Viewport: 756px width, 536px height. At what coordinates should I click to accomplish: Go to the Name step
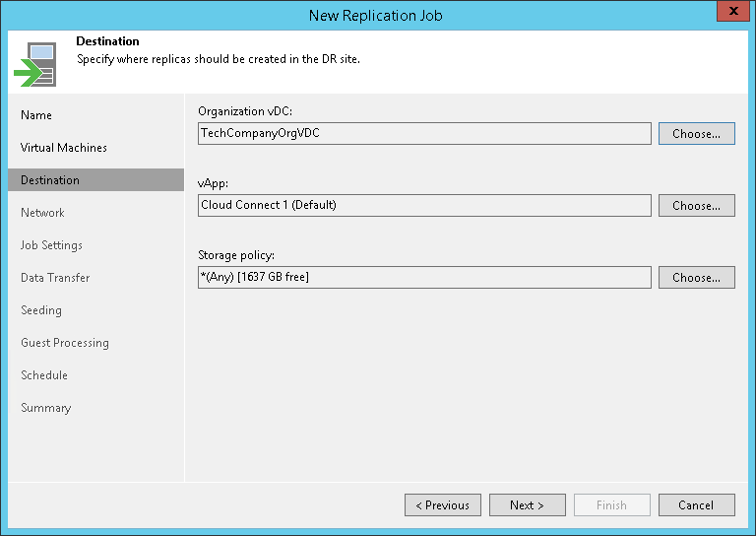pos(36,115)
